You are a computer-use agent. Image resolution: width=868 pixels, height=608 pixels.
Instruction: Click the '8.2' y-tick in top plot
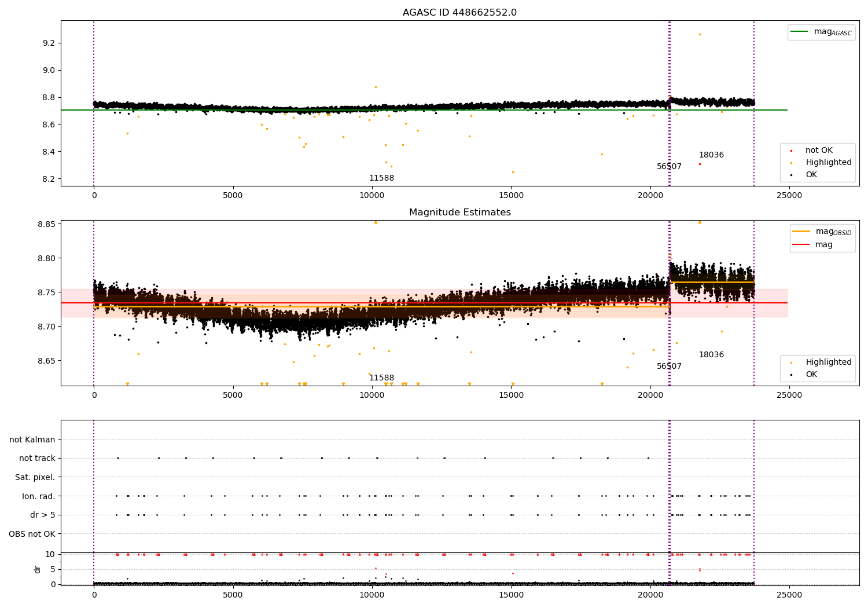[x=49, y=179]
